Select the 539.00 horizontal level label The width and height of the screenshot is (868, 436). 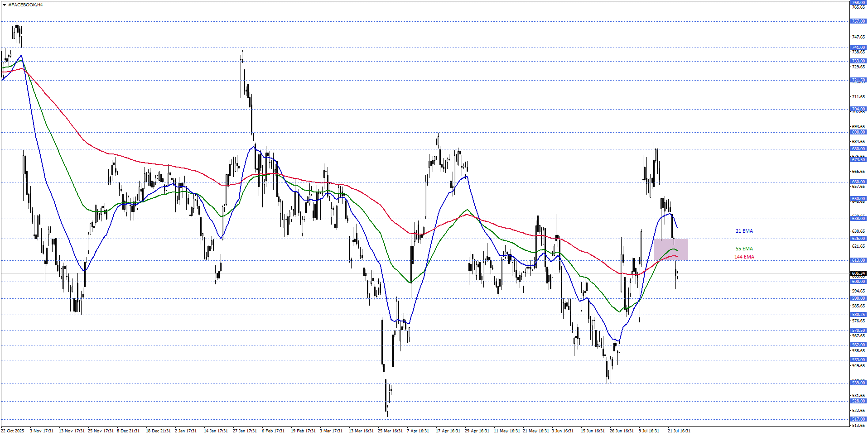pyautogui.click(x=858, y=383)
